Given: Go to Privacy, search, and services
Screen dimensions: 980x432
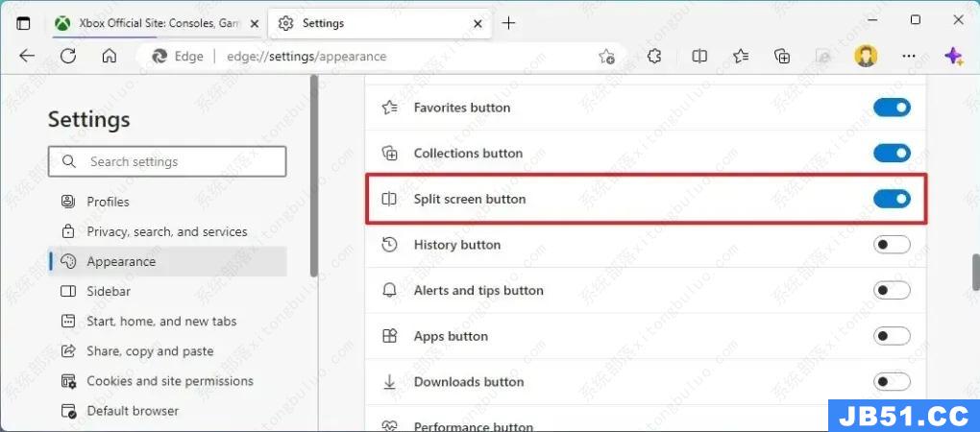Looking at the screenshot, I should coord(166,231).
